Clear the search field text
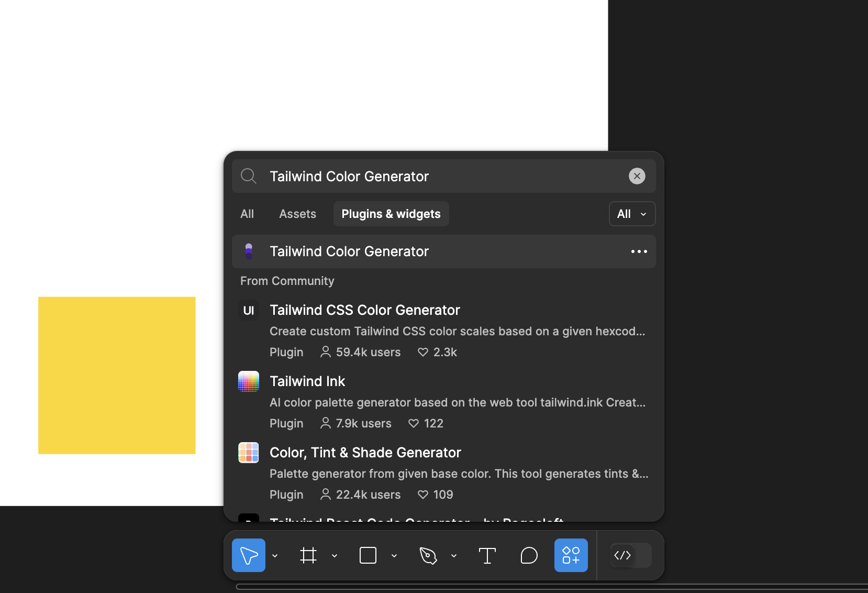The width and height of the screenshot is (868, 593). (637, 176)
